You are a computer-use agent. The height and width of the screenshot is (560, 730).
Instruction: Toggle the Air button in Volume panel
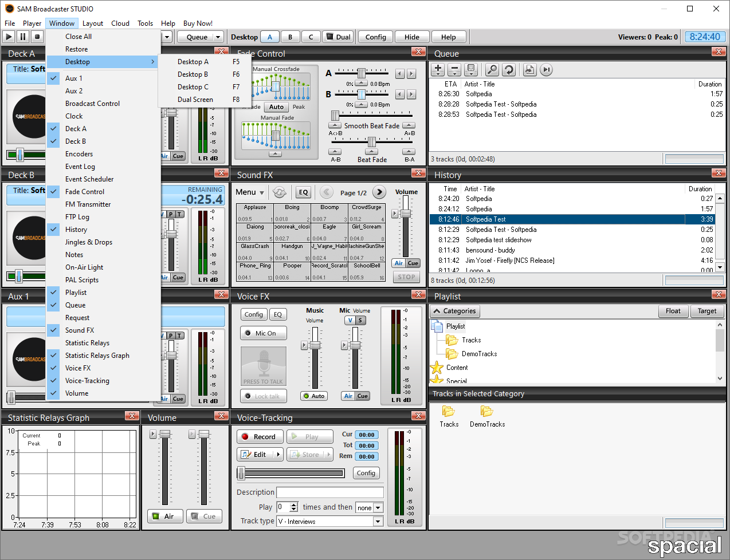[x=165, y=516]
